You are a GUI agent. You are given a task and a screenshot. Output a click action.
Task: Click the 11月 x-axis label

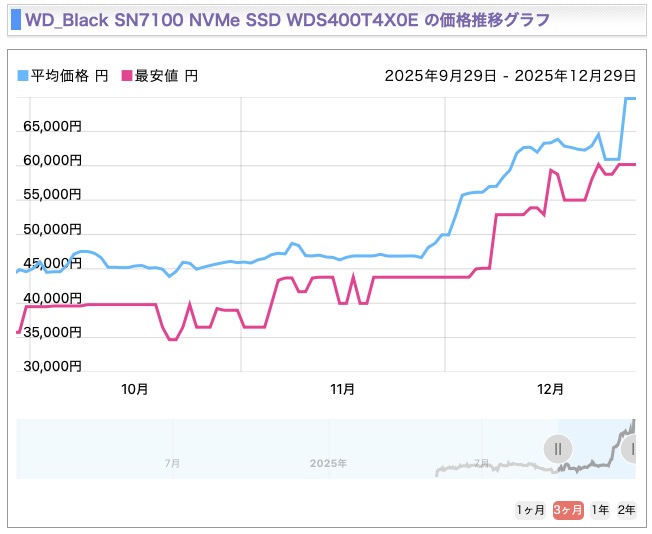(x=342, y=388)
